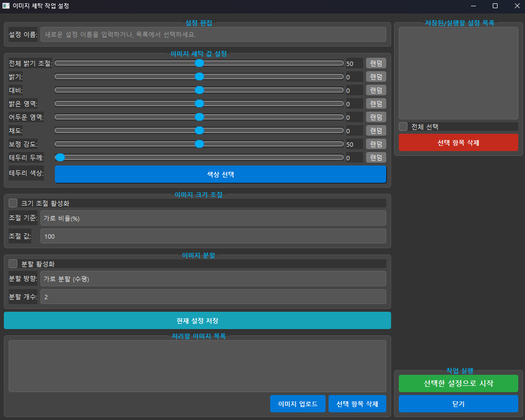525x420 pixels.
Task: Click the blue 닫기 button
Action: [x=458, y=404]
